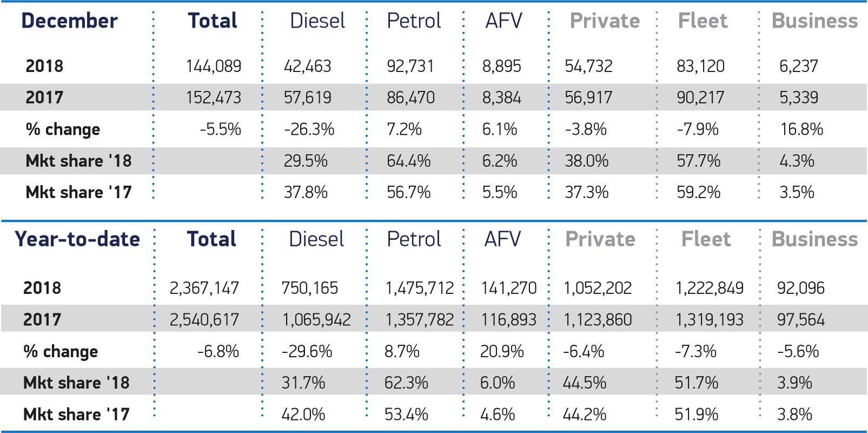Click the December petrol value 92,731

(410, 67)
